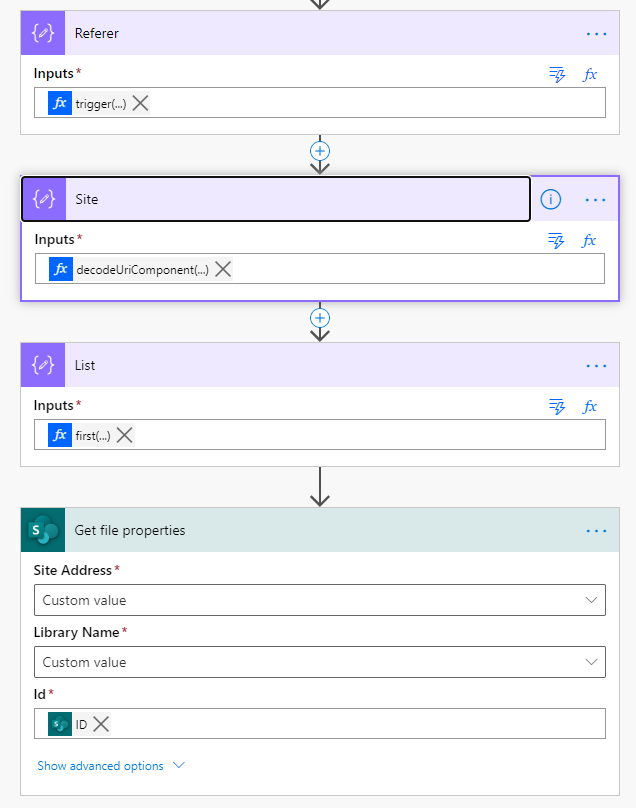This screenshot has width=636, height=808.
Task: Open the Site action ellipsis menu
Action: click(x=596, y=199)
